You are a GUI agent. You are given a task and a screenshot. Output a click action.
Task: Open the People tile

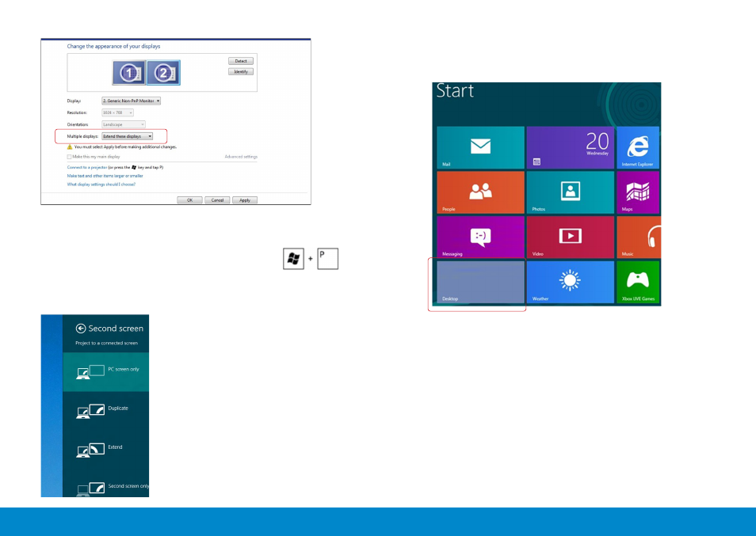(x=480, y=192)
